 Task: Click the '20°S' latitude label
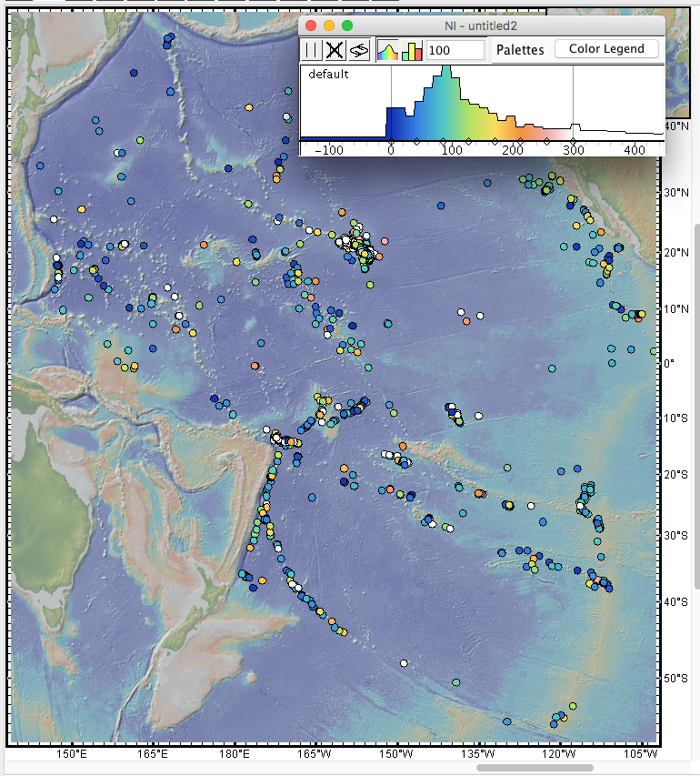pyautogui.click(x=675, y=475)
